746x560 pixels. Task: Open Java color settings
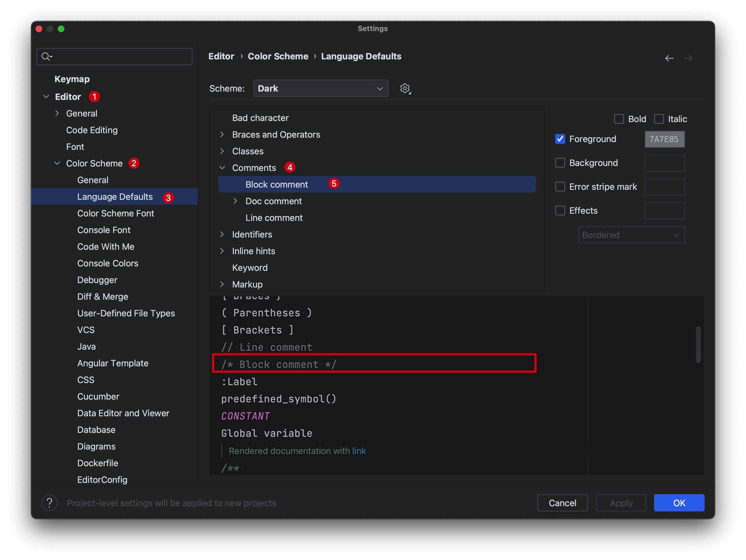point(86,346)
